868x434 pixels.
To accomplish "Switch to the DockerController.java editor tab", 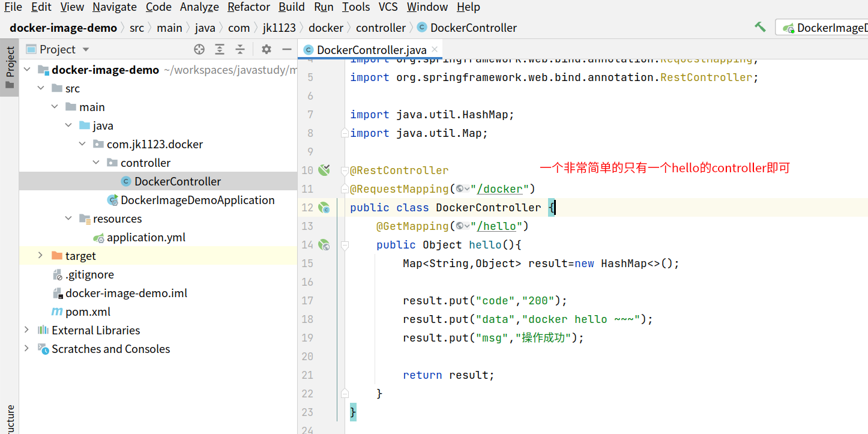I will (x=370, y=49).
